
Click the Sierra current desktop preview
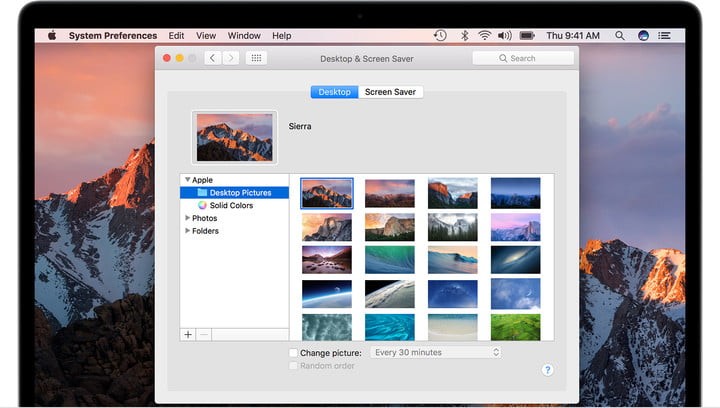click(235, 137)
